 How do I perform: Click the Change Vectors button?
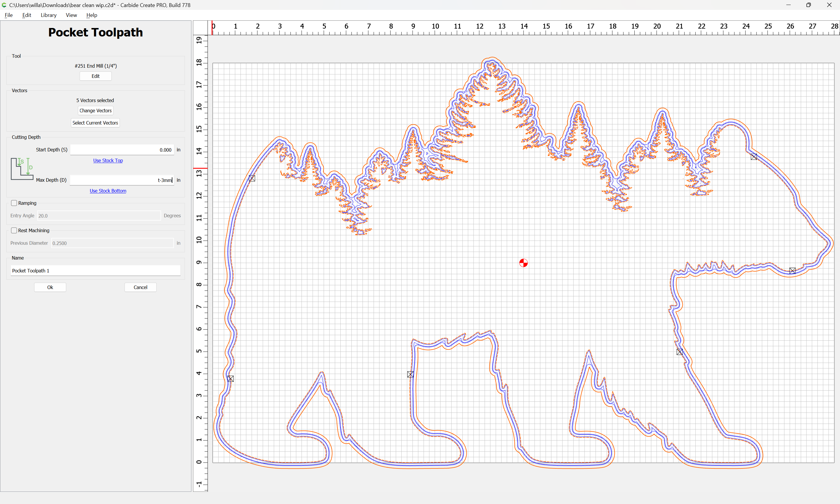tap(95, 110)
